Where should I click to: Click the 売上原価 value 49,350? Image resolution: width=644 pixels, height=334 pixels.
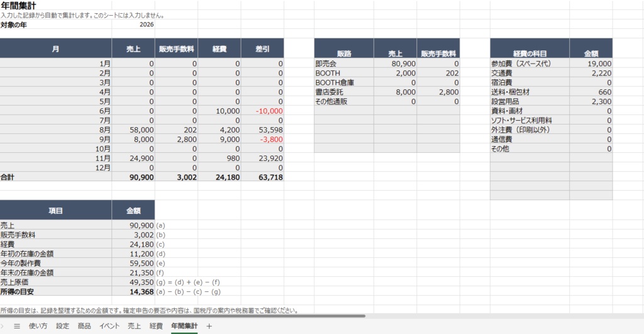(x=133, y=282)
